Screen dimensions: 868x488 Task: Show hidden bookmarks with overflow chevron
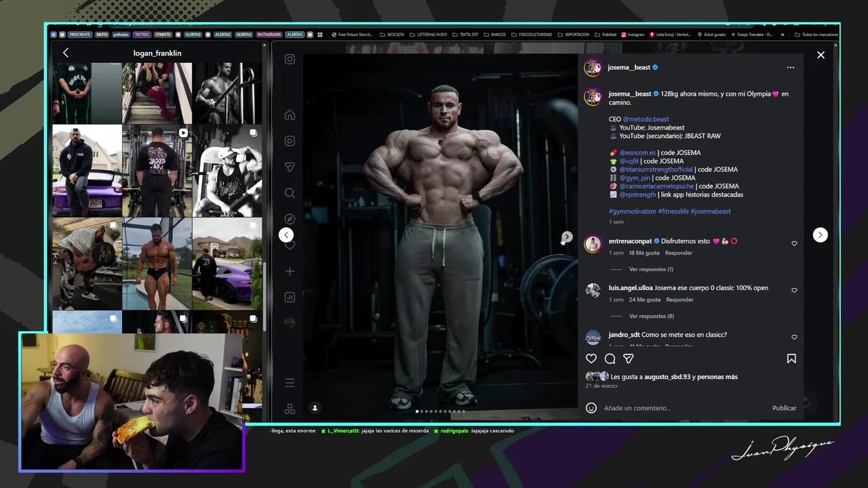pyautogui.click(x=783, y=35)
